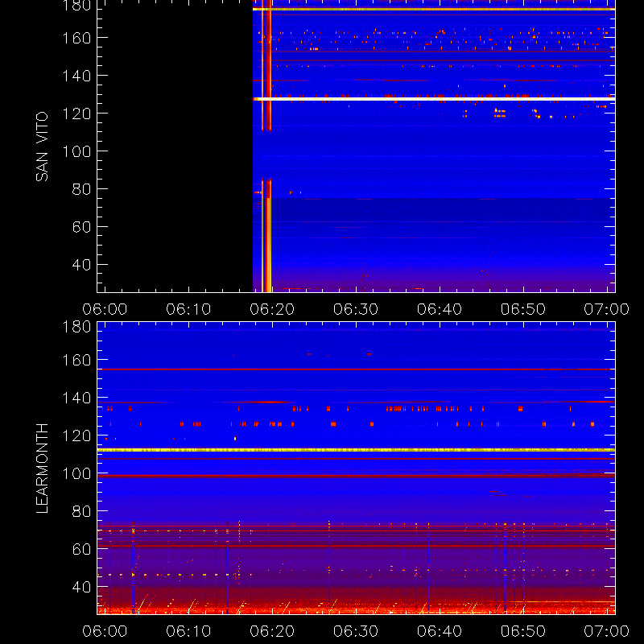Viewport: 644px width, 644px height.
Task: Click the 06:50 time label below Learmonth plot
Action: [x=522, y=631]
